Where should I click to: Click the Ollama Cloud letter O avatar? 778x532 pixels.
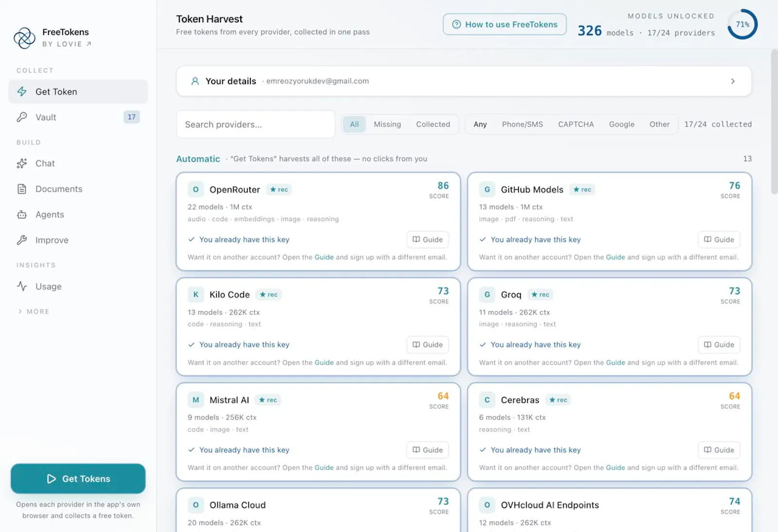(195, 505)
